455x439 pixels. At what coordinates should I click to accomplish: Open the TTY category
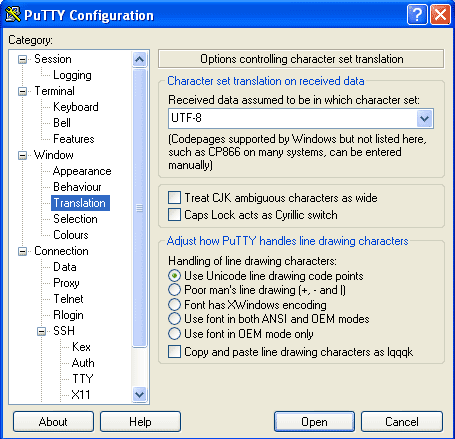(x=83, y=379)
